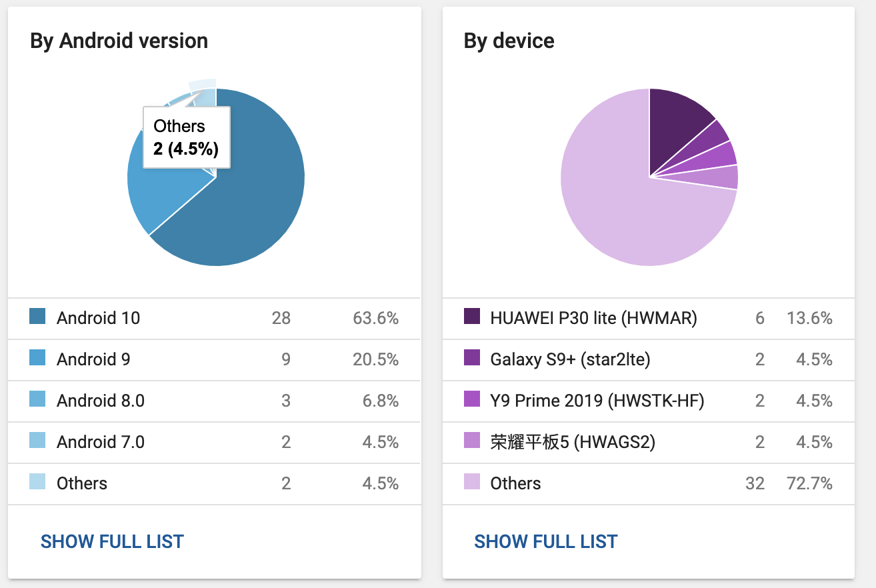Click the By device card title
Viewport: 876px width, 588px height.
[x=509, y=41]
